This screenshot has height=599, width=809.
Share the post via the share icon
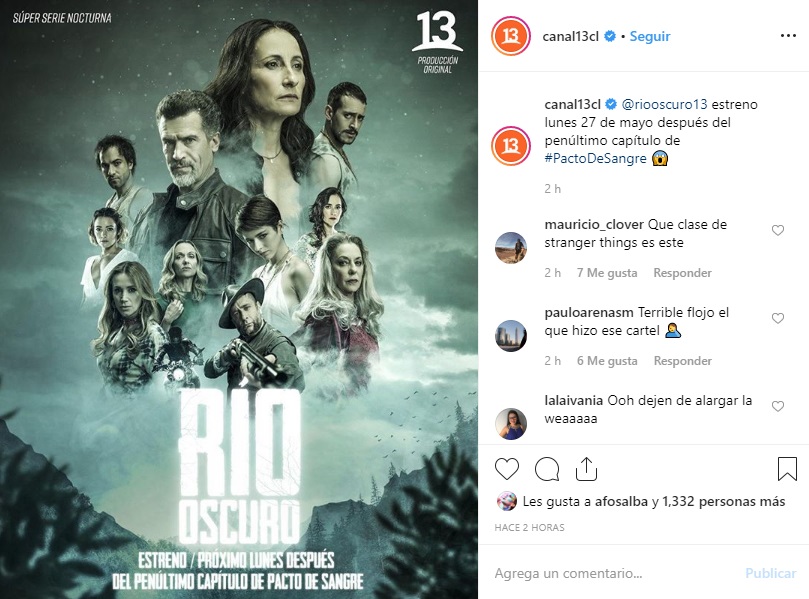point(586,469)
